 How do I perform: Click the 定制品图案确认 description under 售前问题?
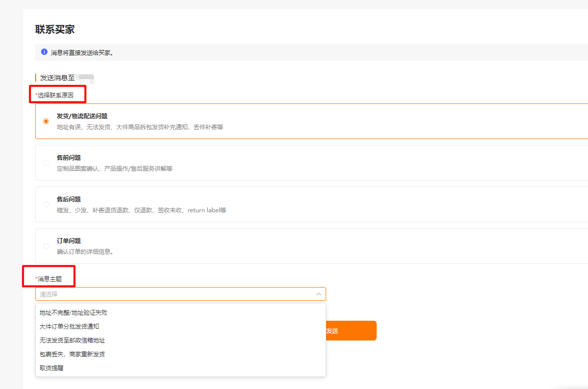point(114,168)
